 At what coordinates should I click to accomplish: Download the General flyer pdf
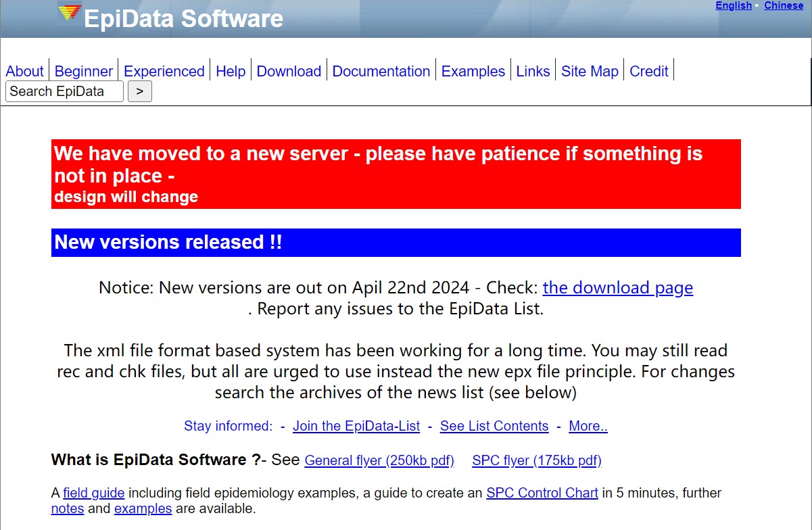coord(379,461)
